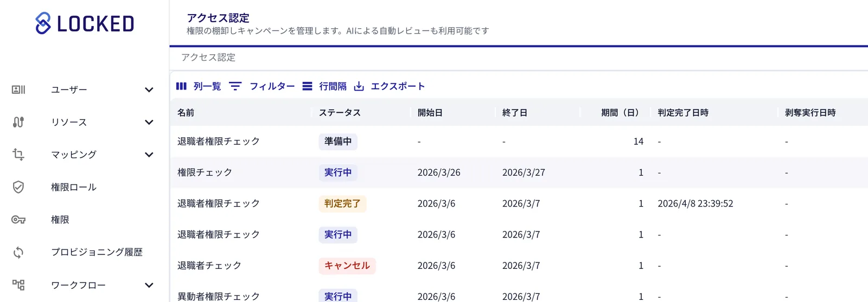Click the エクスポート button
Viewport: 868px width, 302px height.
pyautogui.click(x=389, y=86)
